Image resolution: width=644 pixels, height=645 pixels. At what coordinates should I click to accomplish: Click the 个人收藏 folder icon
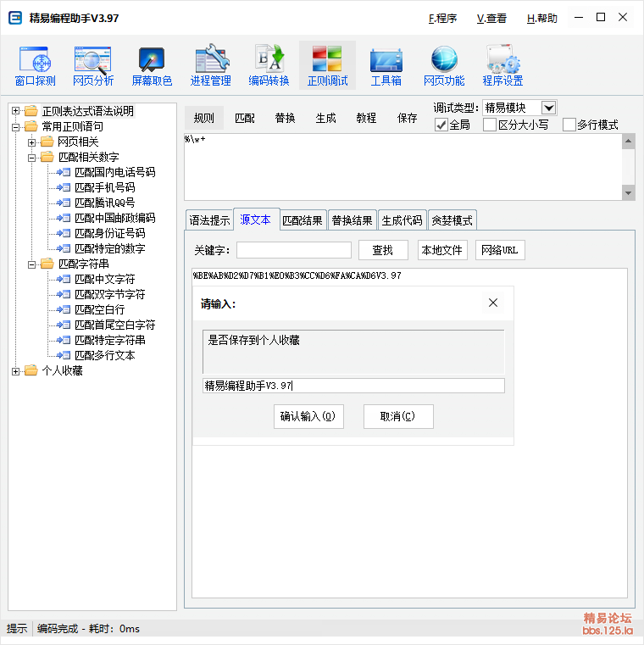pyautogui.click(x=31, y=370)
